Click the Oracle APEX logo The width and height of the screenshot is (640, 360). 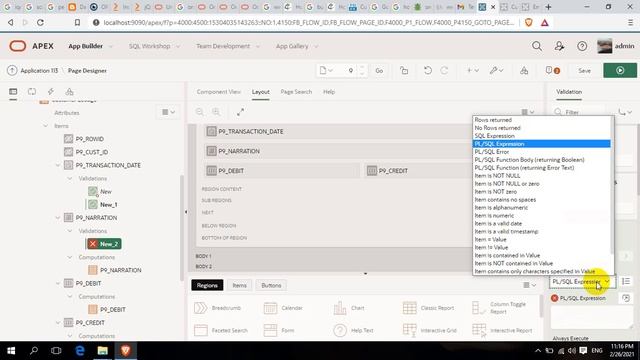point(31,46)
